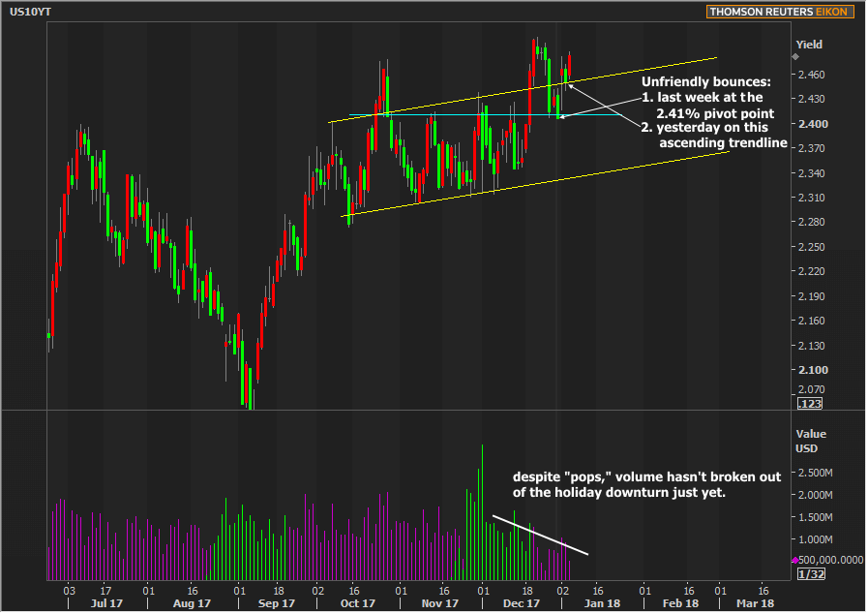Select the '2.41% pivot point' annotation line
The width and height of the screenshot is (868, 614).
pyautogui.click(x=715, y=114)
